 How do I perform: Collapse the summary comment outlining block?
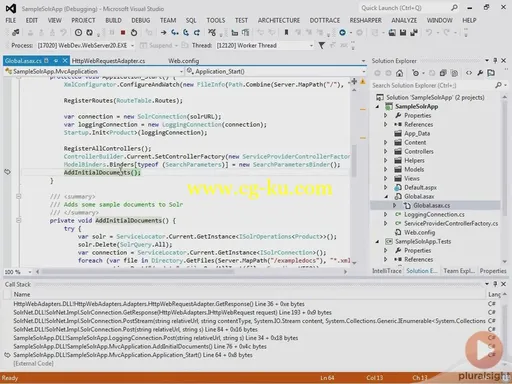point(19,196)
